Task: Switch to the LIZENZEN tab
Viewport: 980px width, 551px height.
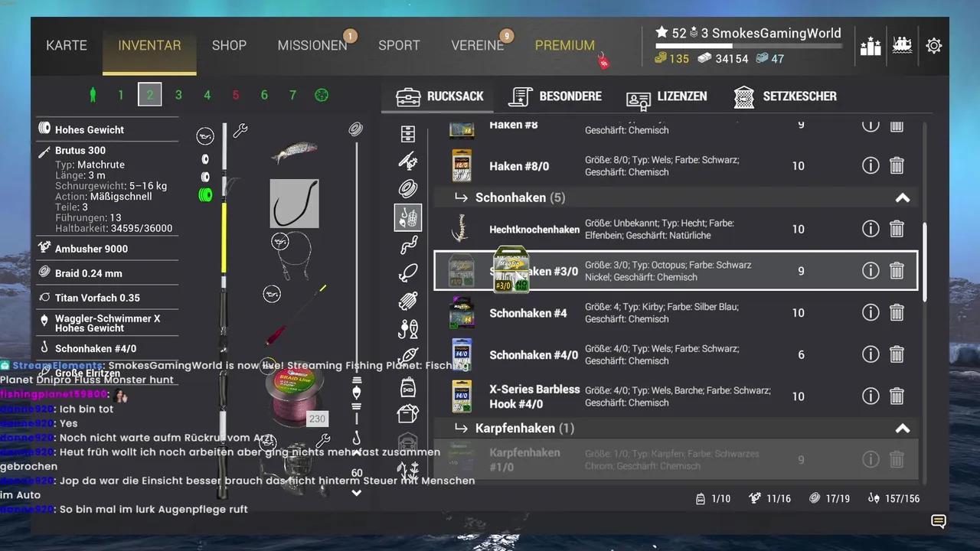Action: coord(666,96)
